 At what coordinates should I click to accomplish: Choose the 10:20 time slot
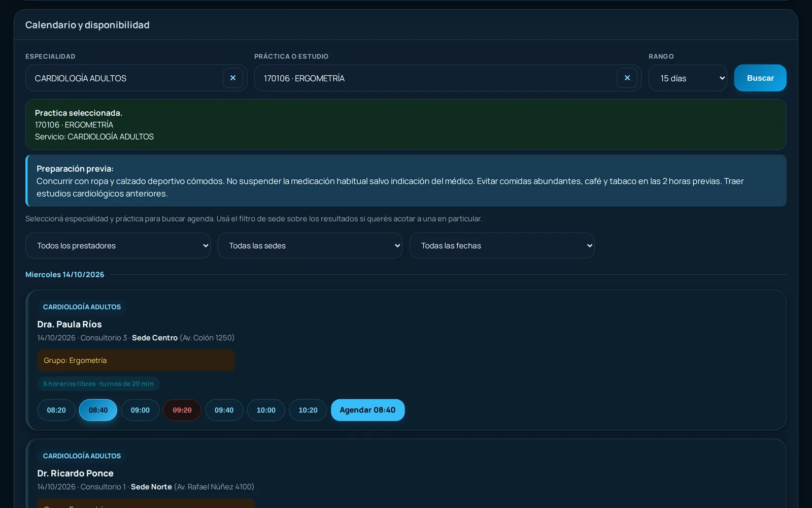click(308, 410)
